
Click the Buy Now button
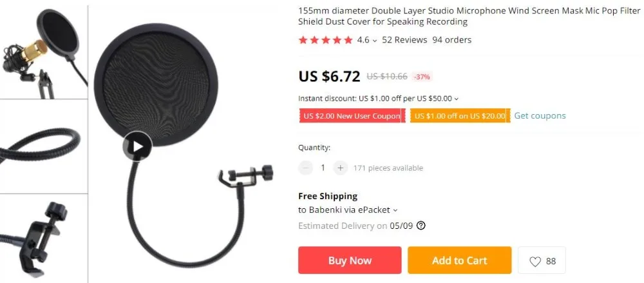tap(350, 260)
